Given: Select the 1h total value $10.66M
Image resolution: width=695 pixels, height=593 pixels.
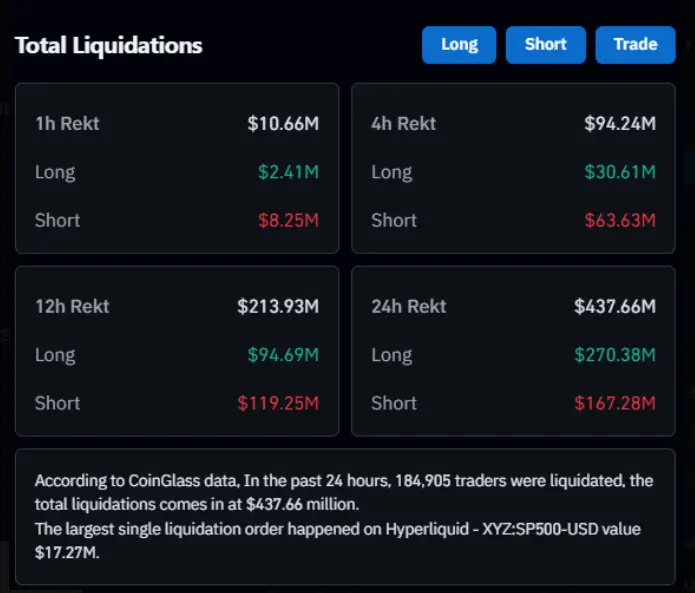Looking at the screenshot, I should (283, 124).
